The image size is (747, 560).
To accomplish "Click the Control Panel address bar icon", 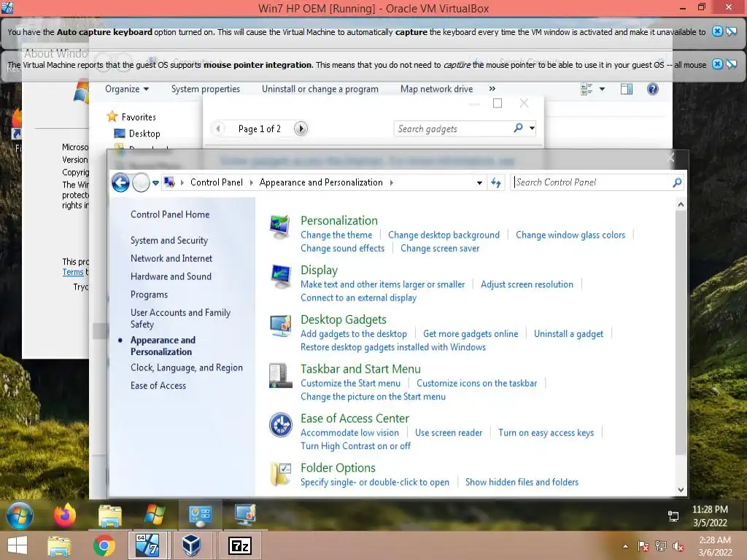I will coord(169,182).
